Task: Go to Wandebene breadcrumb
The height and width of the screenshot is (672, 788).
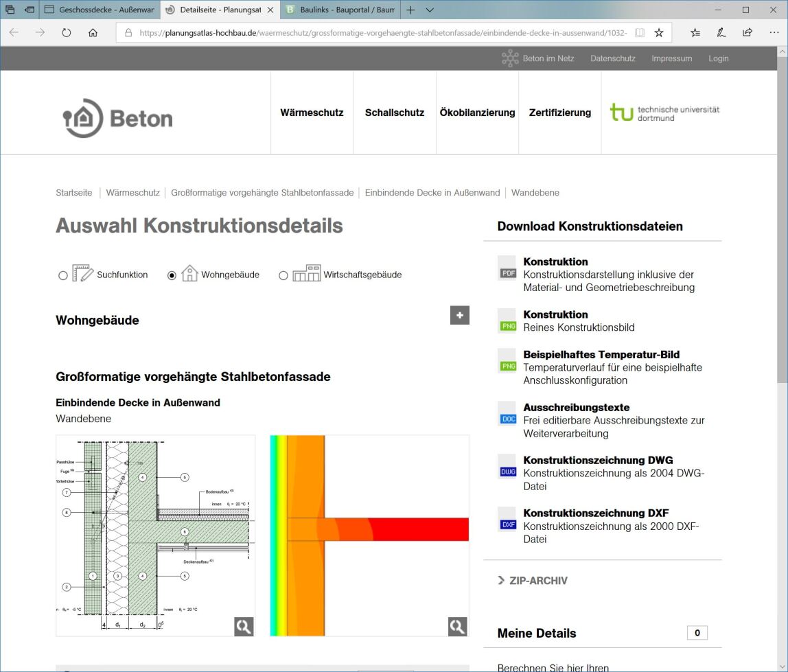Action: coord(535,192)
